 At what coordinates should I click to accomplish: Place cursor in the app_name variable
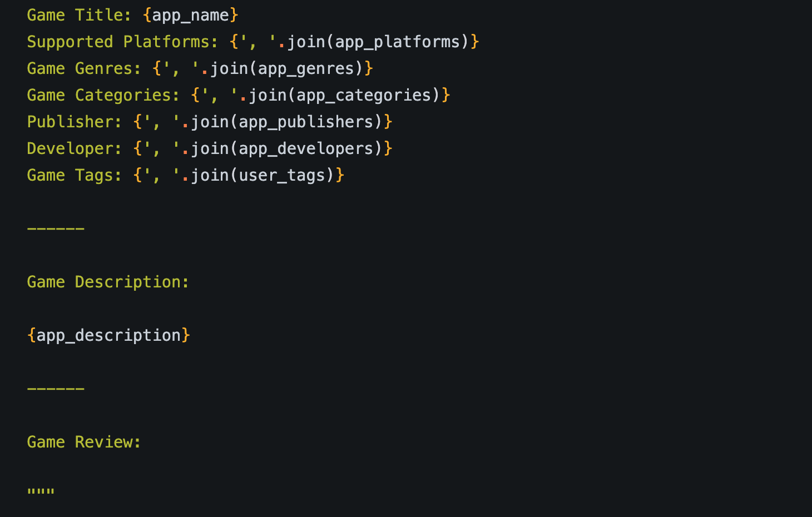[190, 15]
